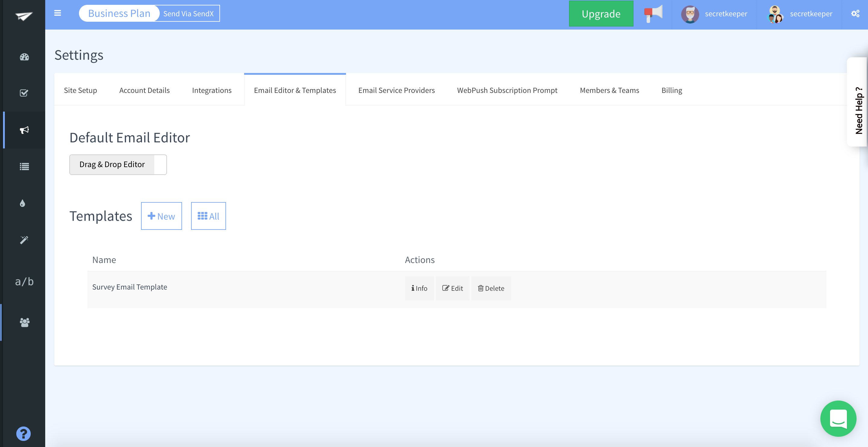
Task: View All templates button
Action: coord(208,216)
